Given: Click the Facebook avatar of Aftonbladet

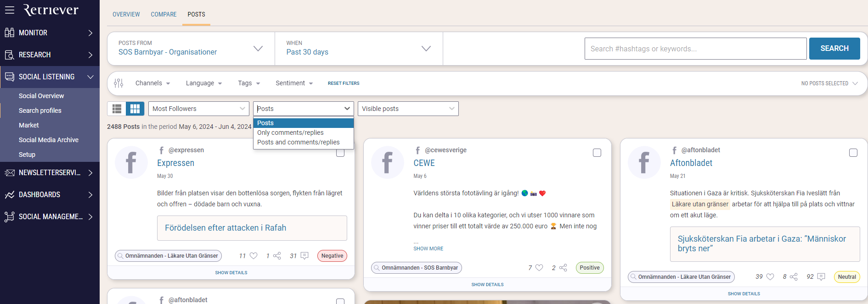Looking at the screenshot, I should 644,162.
